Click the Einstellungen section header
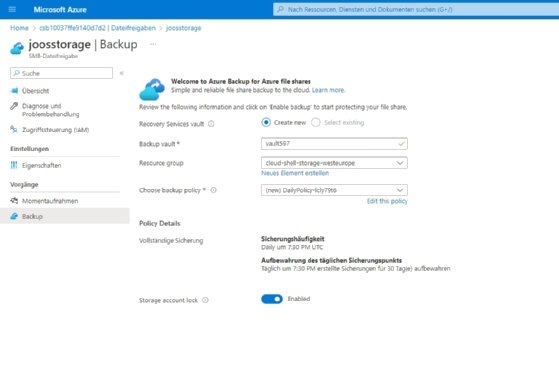 pyautogui.click(x=30, y=149)
